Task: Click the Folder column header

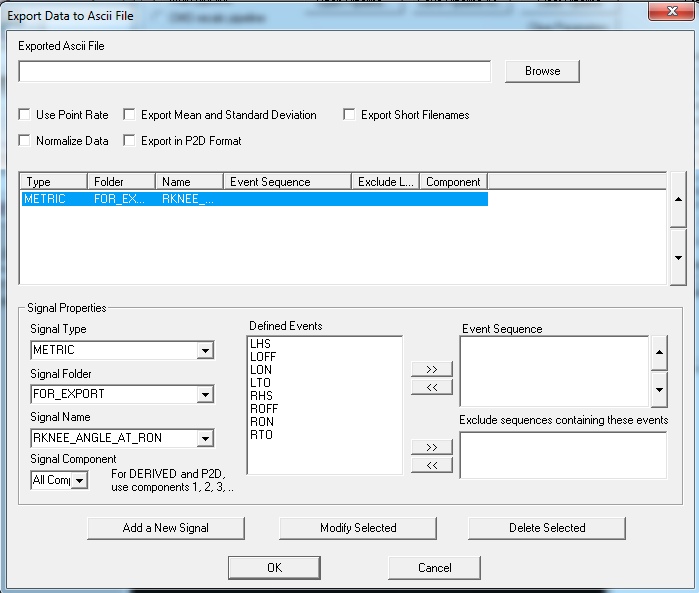Action: click(121, 181)
